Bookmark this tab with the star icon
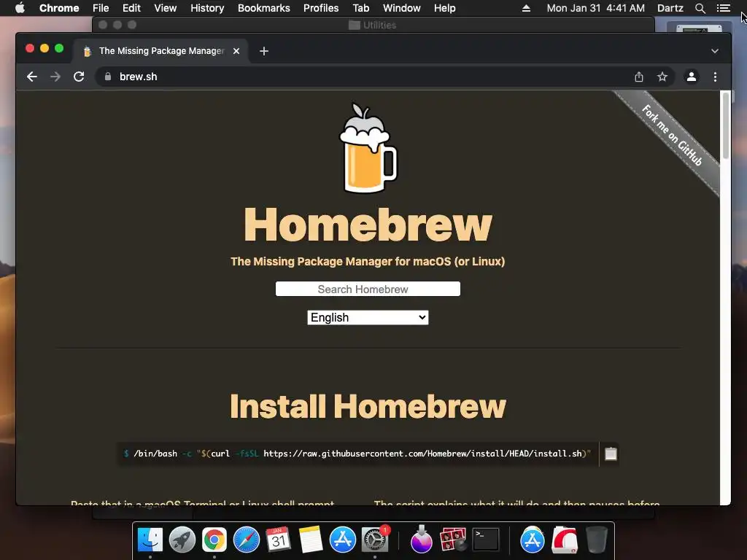 click(662, 77)
